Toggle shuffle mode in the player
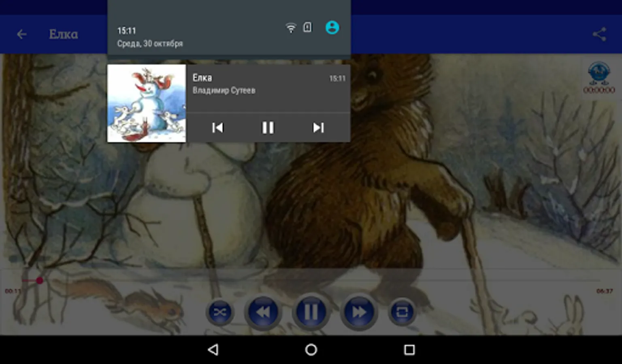This screenshot has width=622, height=364. (220, 312)
